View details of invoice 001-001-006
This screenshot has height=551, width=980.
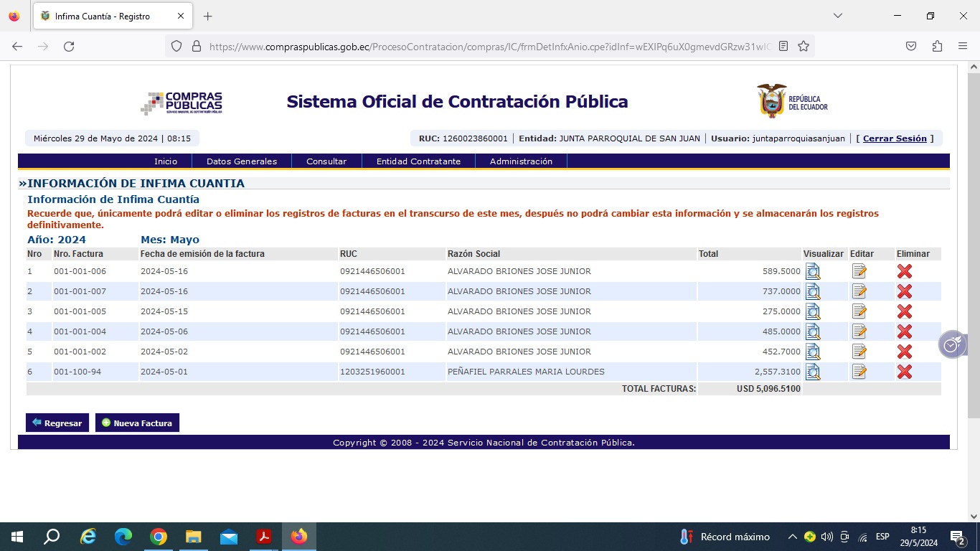coord(812,271)
